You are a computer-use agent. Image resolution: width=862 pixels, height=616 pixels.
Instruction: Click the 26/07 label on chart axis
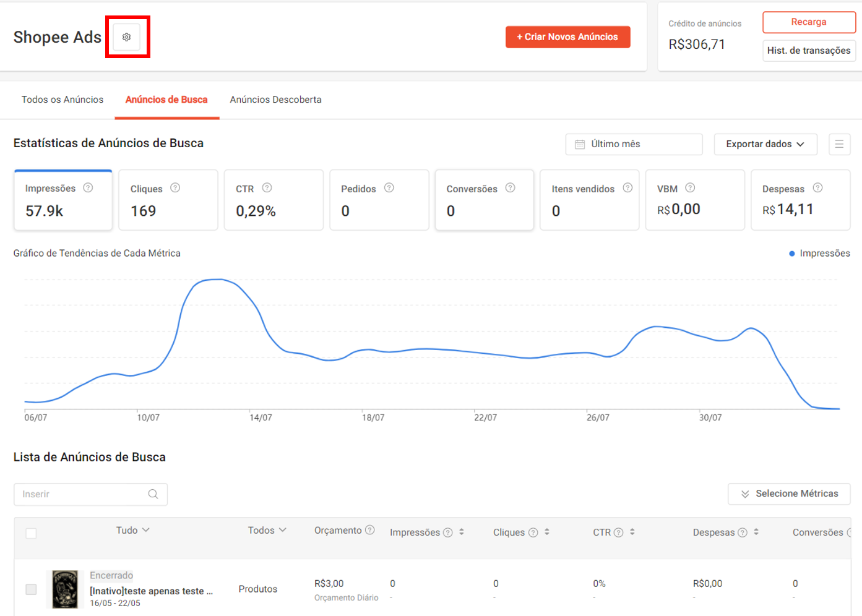pos(598,417)
